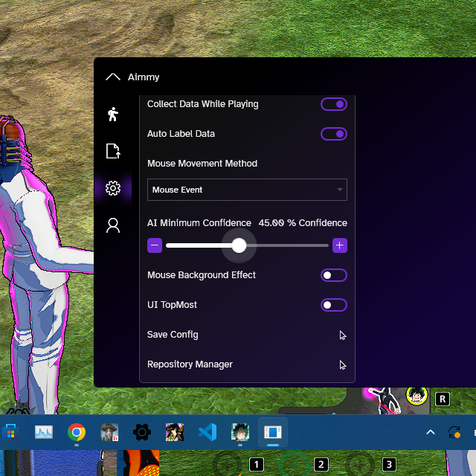Open Google Chrome from the taskbar
Viewport: 476px width, 476px height.
click(x=77, y=432)
